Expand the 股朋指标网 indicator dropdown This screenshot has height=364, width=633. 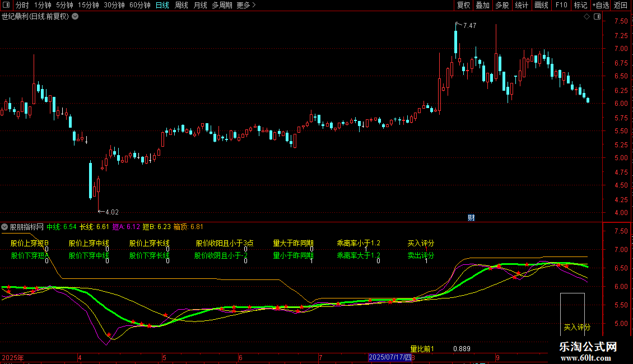4,227
